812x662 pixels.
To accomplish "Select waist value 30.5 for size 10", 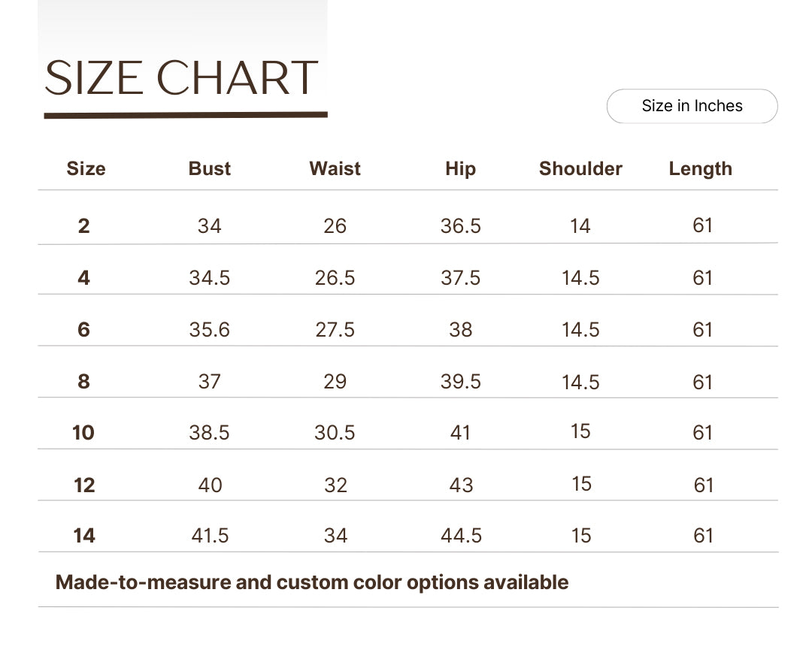I will coord(335,433).
